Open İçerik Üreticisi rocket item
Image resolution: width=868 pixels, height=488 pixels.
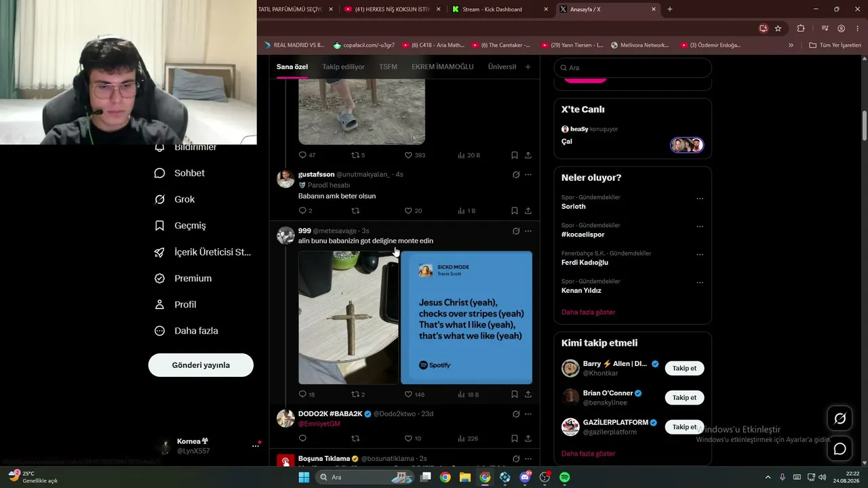pos(203,252)
